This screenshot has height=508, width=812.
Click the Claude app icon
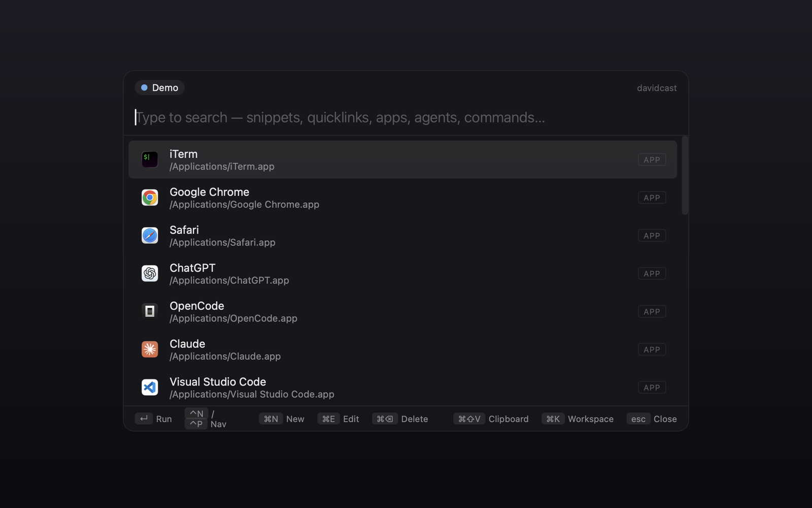pos(150,350)
